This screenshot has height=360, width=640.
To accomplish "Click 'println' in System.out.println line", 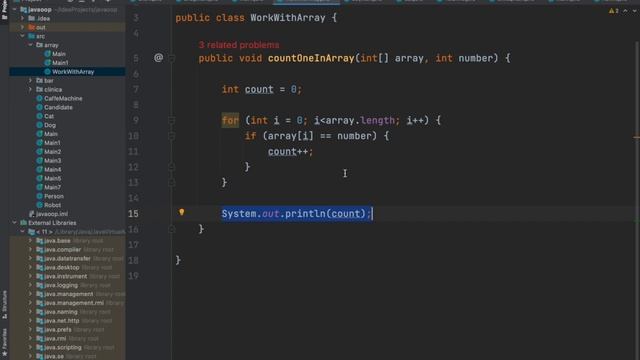I will click(305, 214).
